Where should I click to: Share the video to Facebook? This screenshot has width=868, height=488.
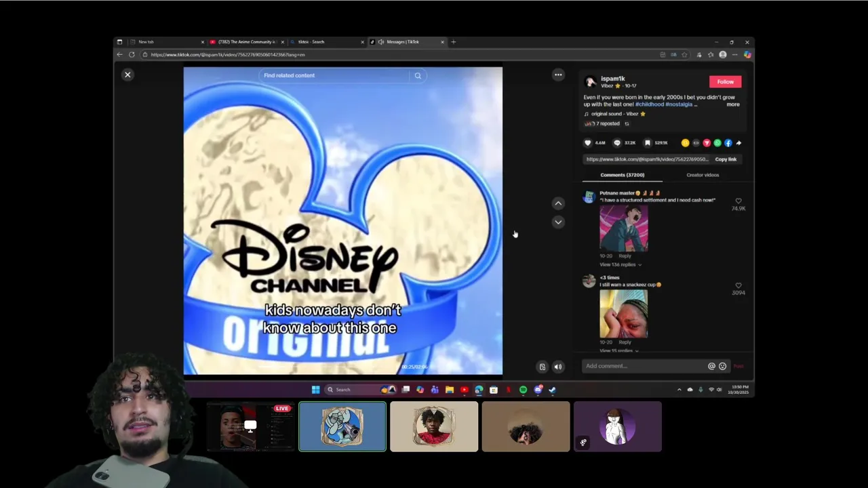point(728,143)
